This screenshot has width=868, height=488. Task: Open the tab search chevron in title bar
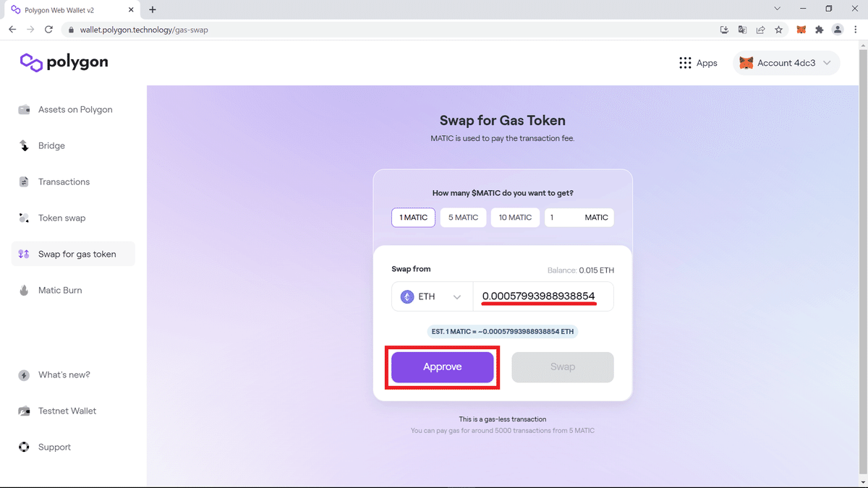778,9
